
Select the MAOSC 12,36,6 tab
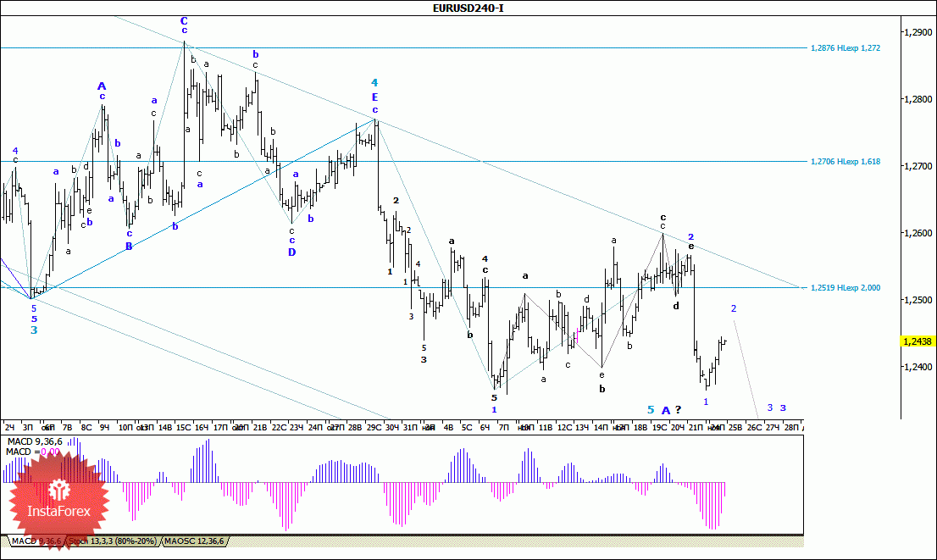click(194, 541)
